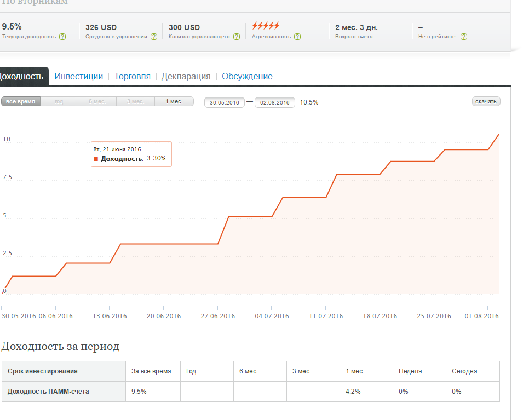Select the 3 мес. period button
Viewport: 523px width, 420px height.
pos(135,101)
